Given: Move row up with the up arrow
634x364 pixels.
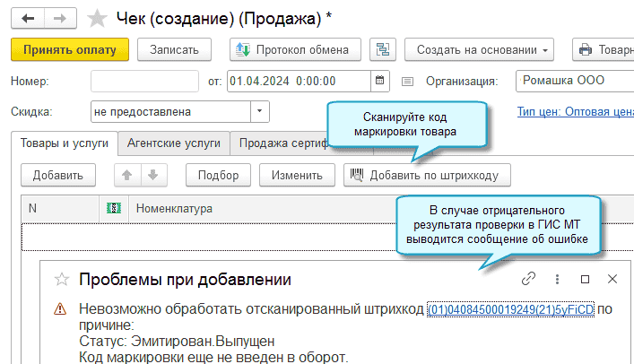Looking at the screenshot, I should [x=127, y=175].
